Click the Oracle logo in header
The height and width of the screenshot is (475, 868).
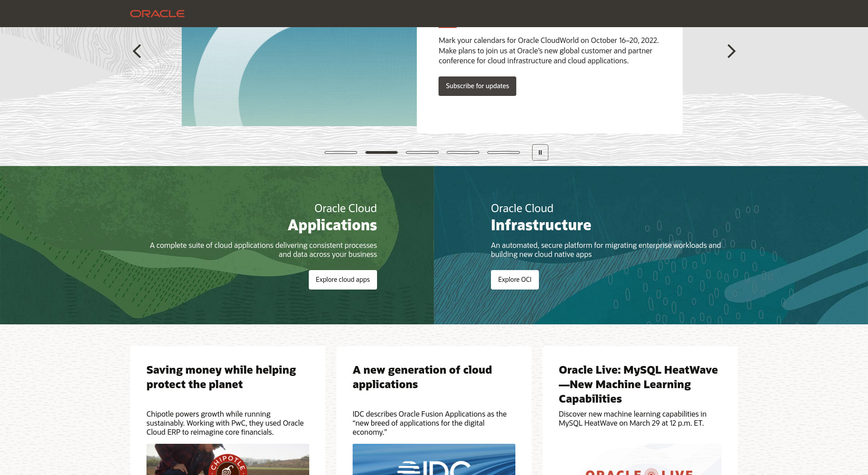[x=157, y=14]
